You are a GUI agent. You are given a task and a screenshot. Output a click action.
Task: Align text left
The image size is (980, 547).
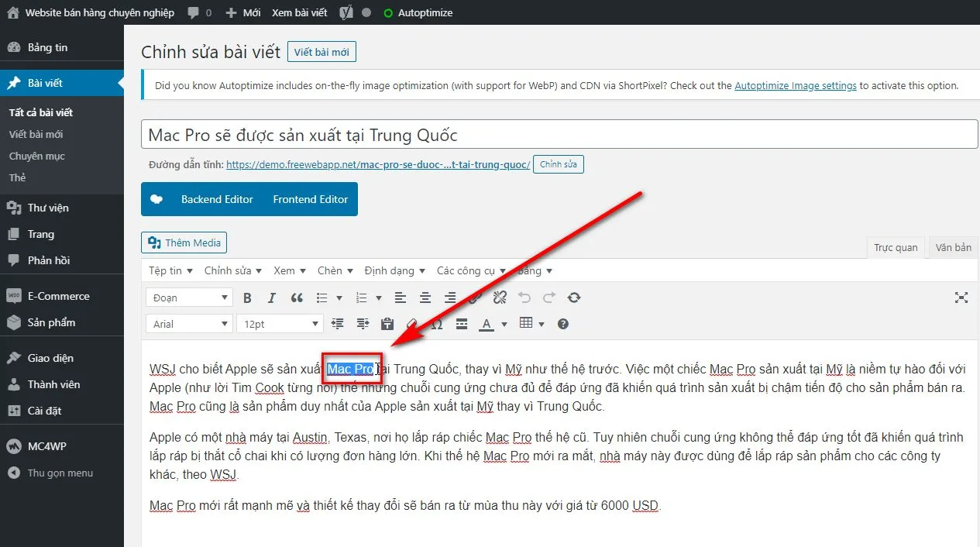tap(401, 298)
